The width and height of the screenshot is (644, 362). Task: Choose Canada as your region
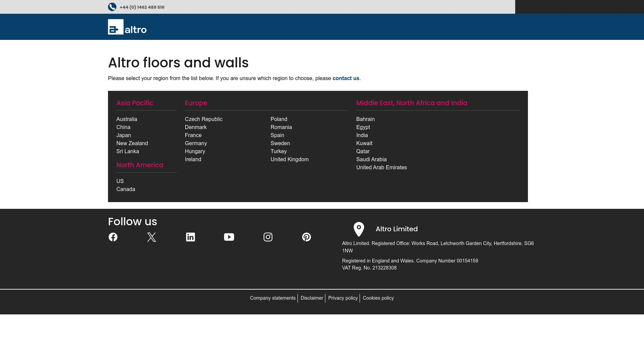(x=126, y=189)
